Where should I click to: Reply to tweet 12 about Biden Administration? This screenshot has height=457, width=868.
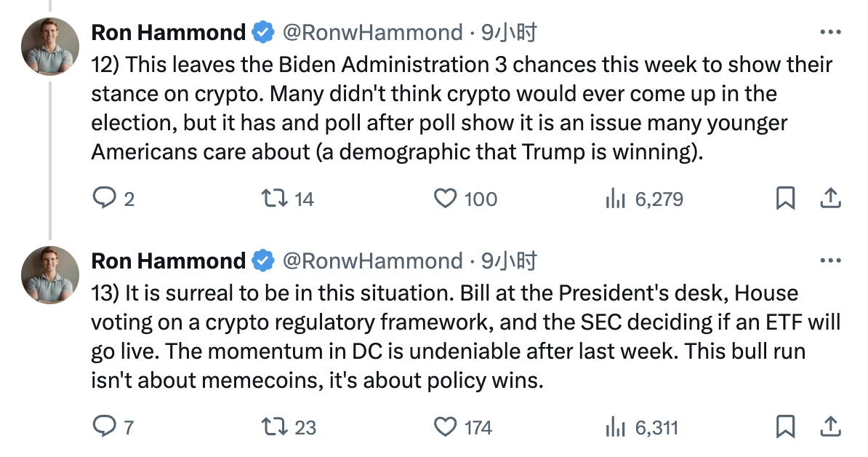[x=104, y=199]
